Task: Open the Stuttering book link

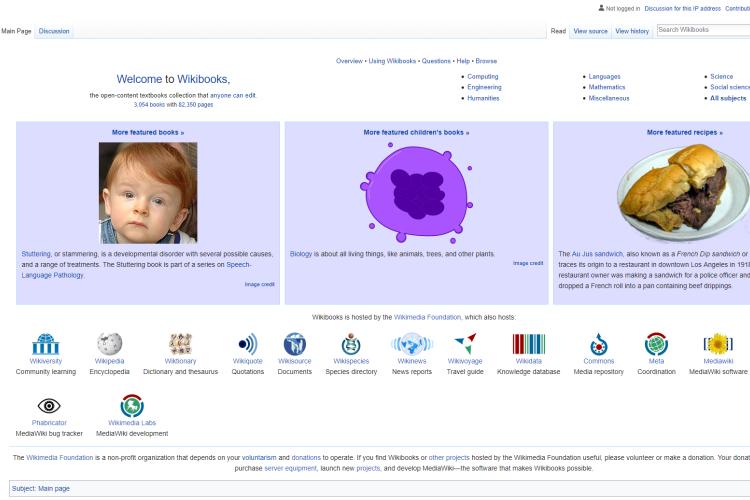Action: (x=36, y=254)
